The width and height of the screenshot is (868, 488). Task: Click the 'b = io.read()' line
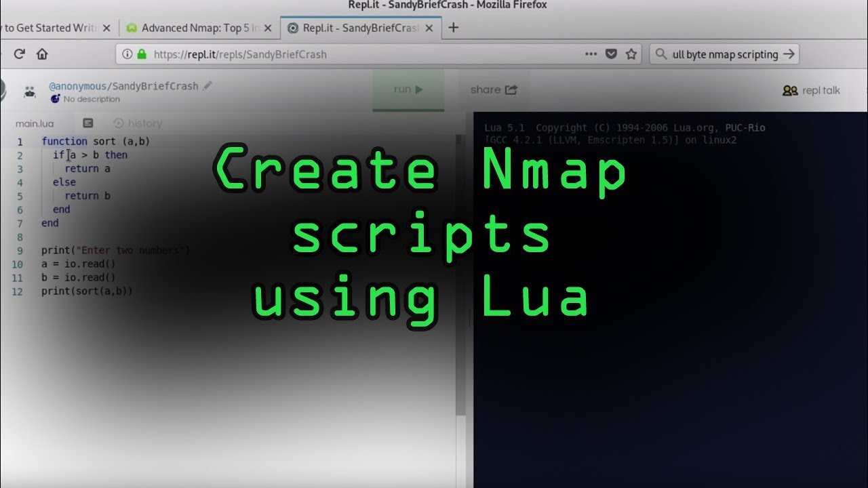(x=79, y=277)
